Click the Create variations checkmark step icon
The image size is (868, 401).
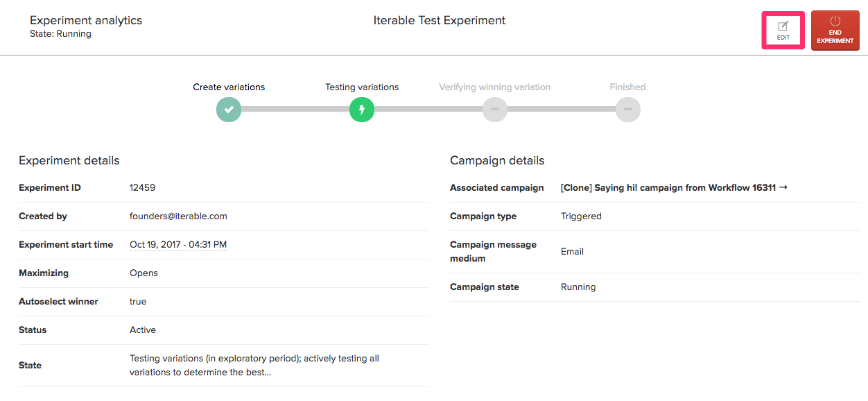click(x=229, y=110)
